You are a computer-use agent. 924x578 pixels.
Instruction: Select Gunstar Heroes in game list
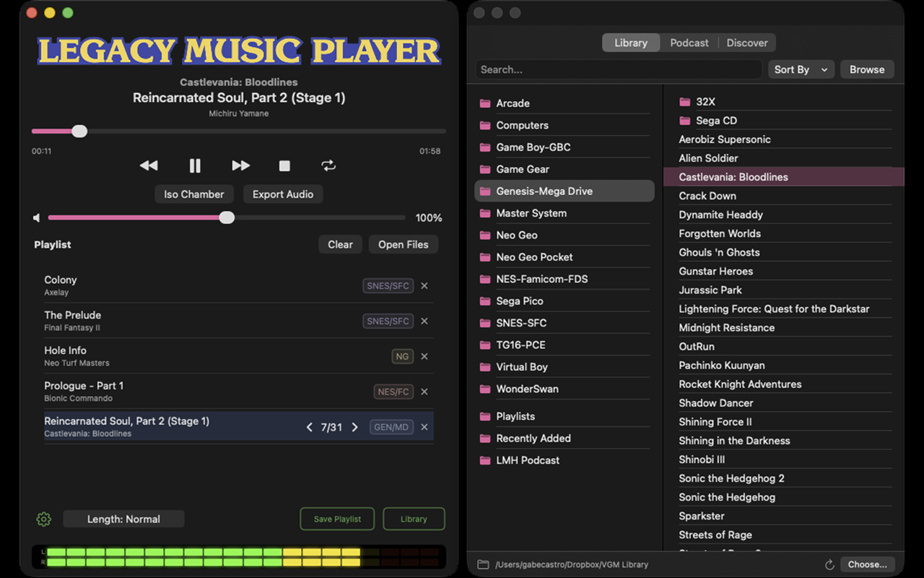(x=785, y=271)
